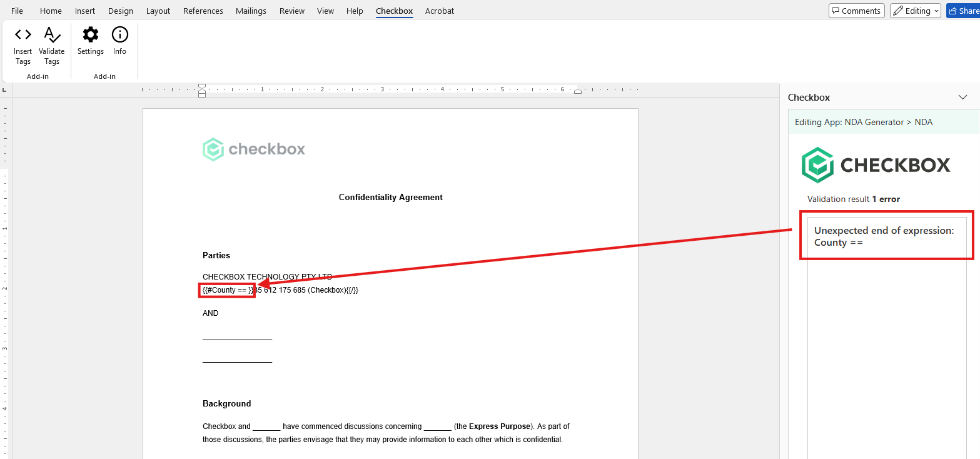
Task: Open the Help tab
Action: [x=355, y=11]
